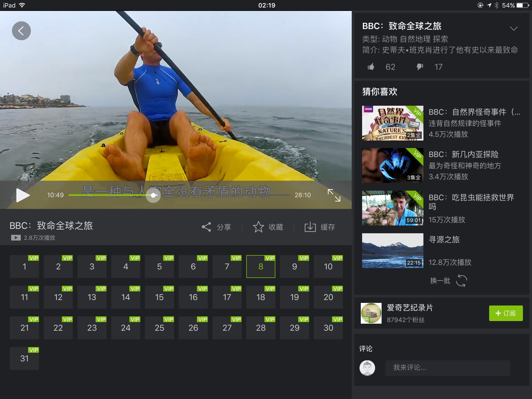532x399 pixels.
Task: Select episode 5
Action: click(x=159, y=267)
